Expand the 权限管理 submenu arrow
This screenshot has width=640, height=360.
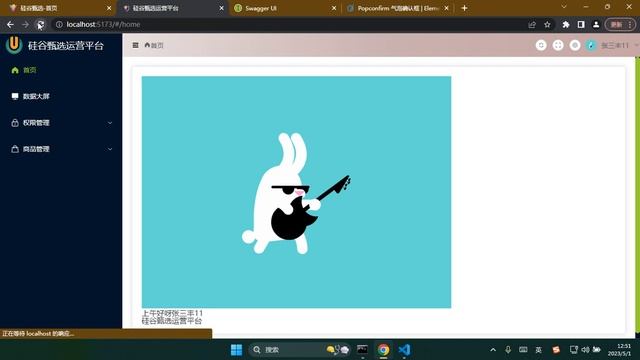tap(110, 123)
